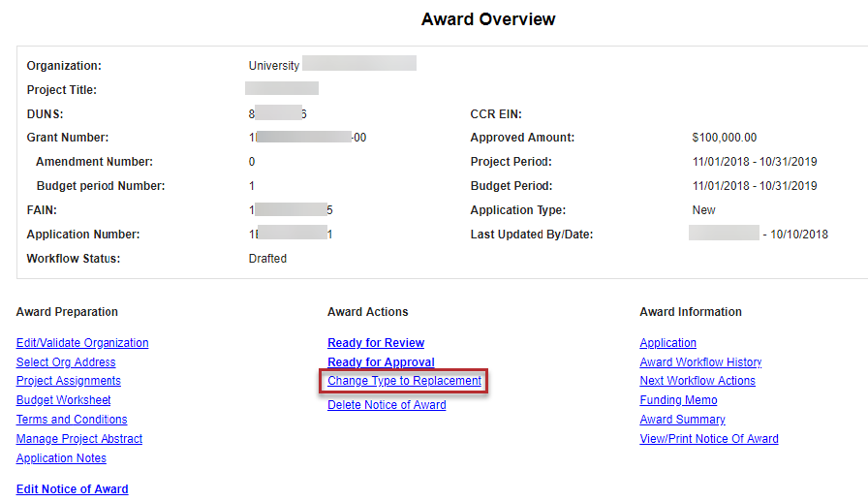
Task: Click View/Print Notice Of Award
Action: tap(709, 439)
